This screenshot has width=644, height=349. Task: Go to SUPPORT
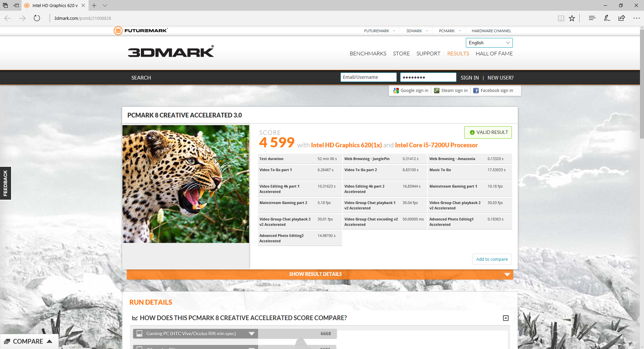point(428,54)
